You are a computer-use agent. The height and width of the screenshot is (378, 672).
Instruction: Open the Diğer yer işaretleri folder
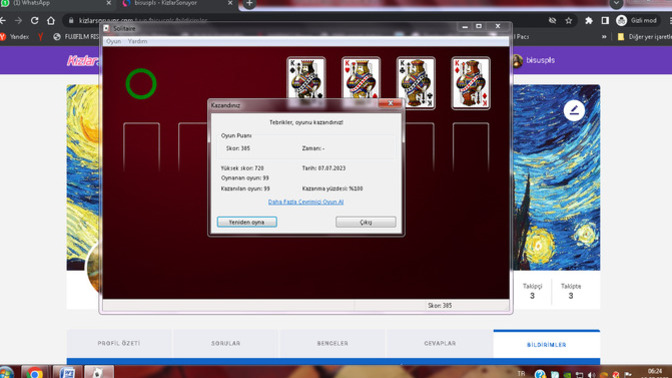644,37
